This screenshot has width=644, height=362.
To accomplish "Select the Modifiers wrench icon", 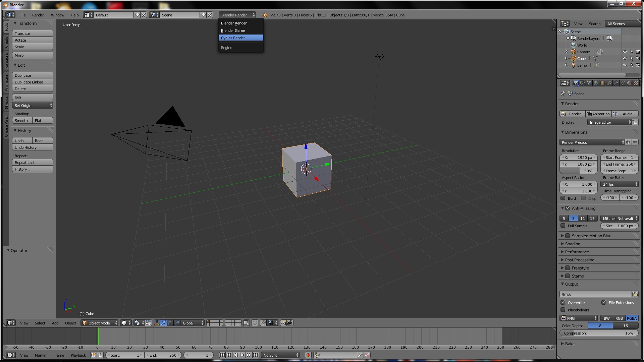I will click(x=616, y=83).
